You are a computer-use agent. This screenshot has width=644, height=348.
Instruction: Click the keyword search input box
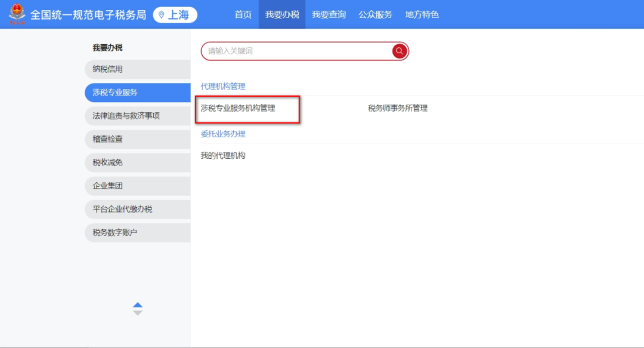pos(286,51)
